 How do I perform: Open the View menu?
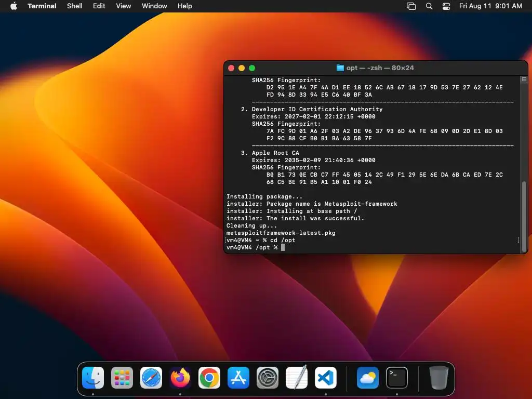point(123,6)
